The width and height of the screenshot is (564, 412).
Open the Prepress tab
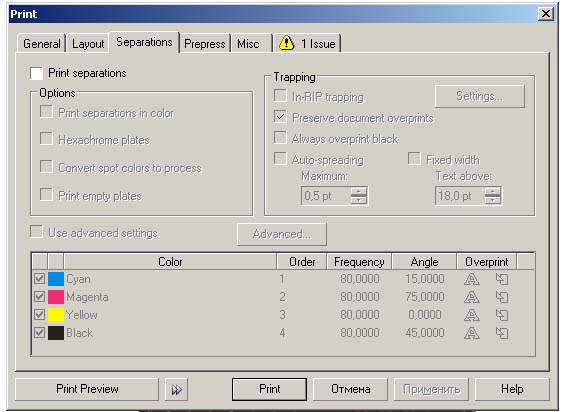pos(205,44)
